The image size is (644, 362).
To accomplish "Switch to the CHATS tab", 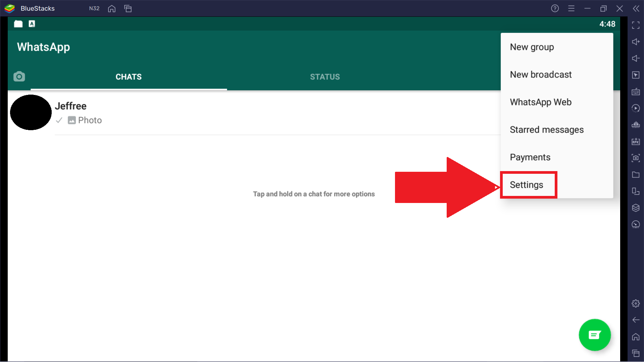I will (129, 77).
